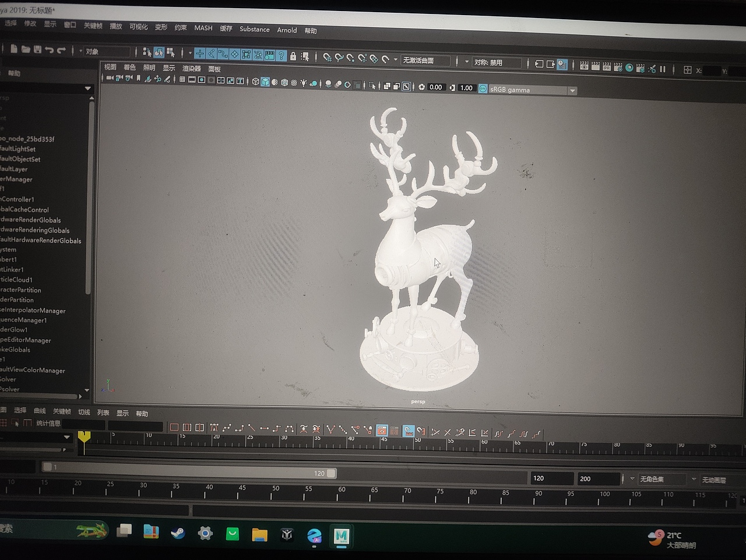
Task: Open the MASH menu
Action: click(203, 28)
